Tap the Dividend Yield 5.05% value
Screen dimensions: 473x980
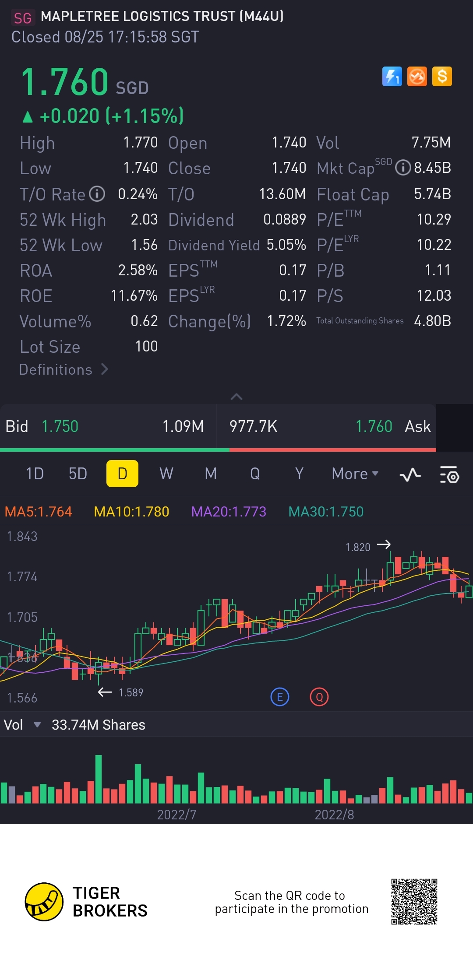pos(286,245)
